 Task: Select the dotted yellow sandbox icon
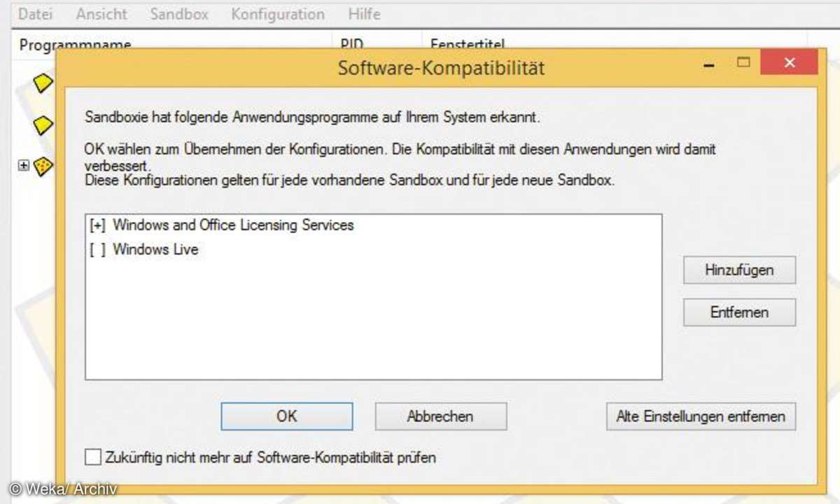[43, 167]
